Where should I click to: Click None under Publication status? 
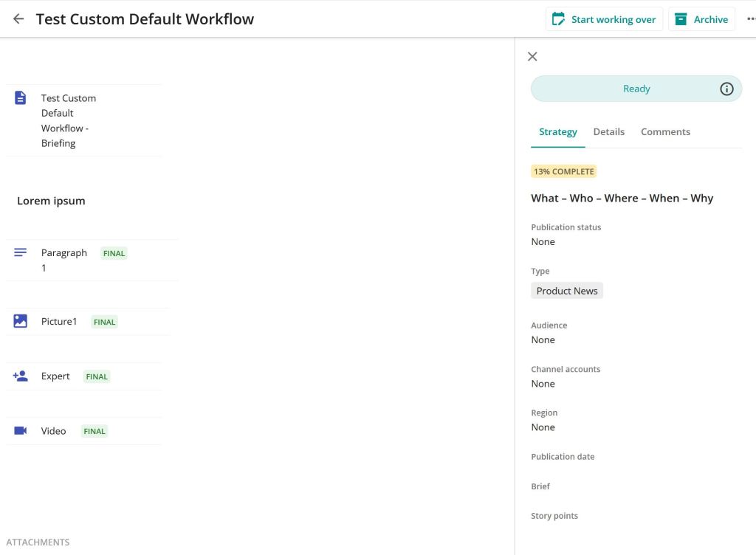[x=543, y=241]
